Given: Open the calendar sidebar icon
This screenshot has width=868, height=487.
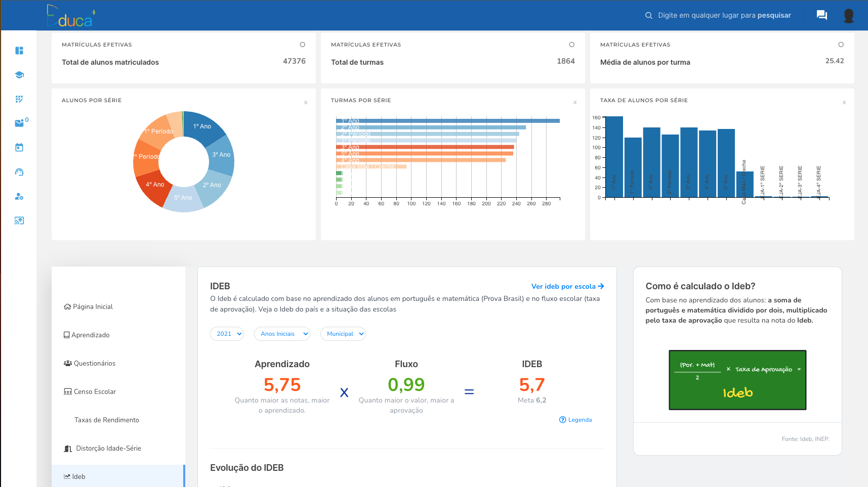Looking at the screenshot, I should coord(19,148).
